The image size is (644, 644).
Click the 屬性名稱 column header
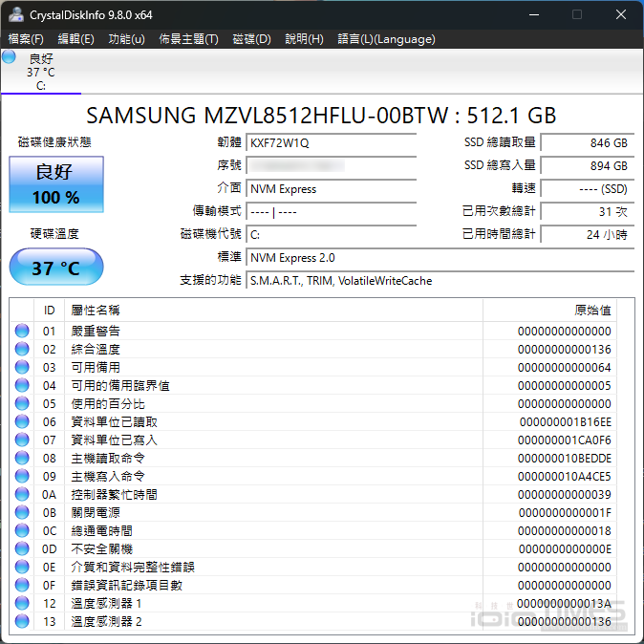pos(273,311)
